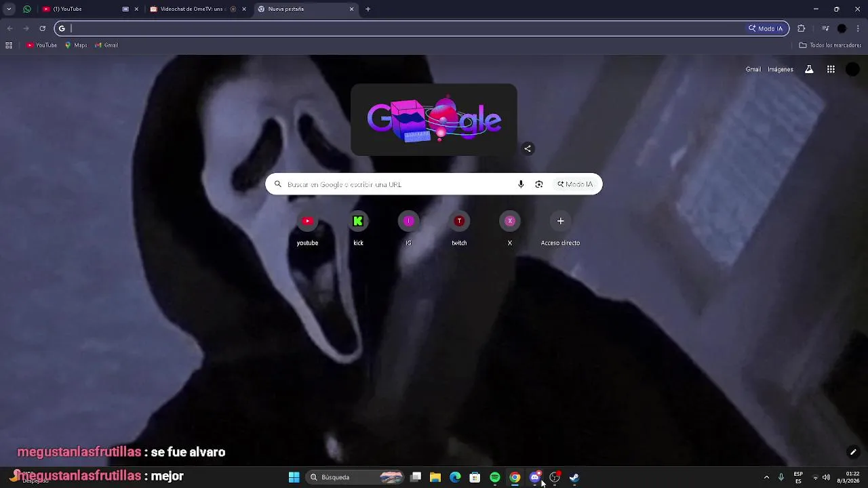Click the Imágenes link

[x=781, y=69]
